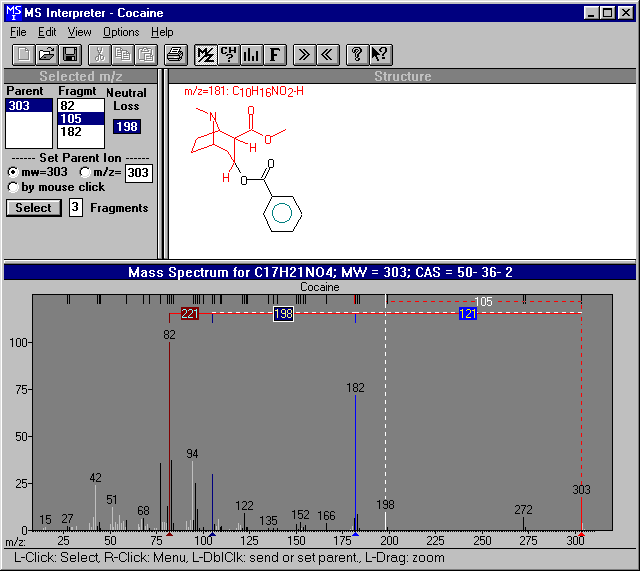640x571 pixels.
Task: Close the MS Interpreter window
Action: point(625,13)
